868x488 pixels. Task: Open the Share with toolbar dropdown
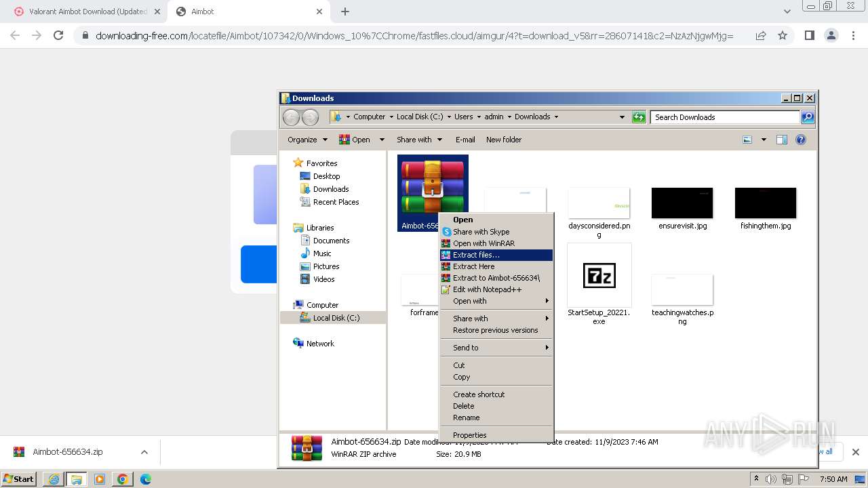tap(420, 140)
